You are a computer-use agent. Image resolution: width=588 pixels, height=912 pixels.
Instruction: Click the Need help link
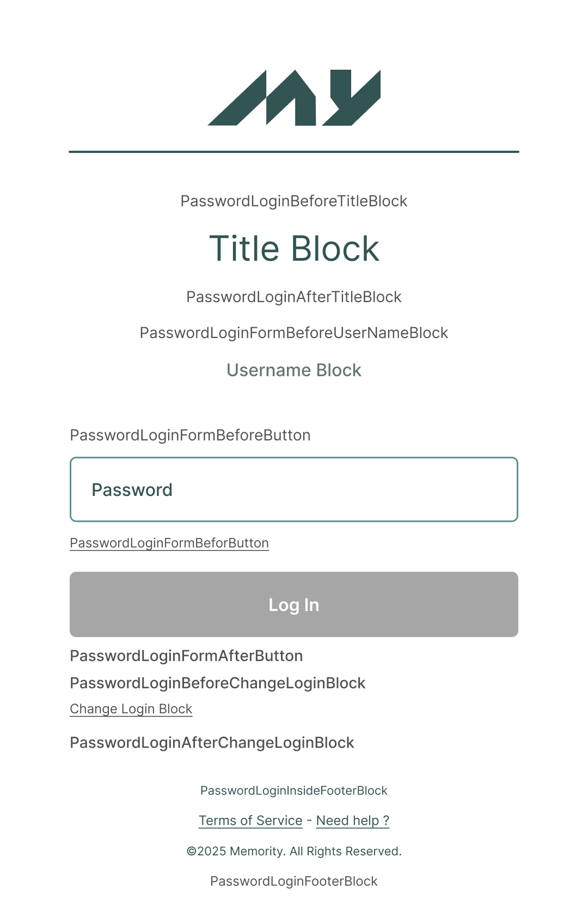pos(353,820)
